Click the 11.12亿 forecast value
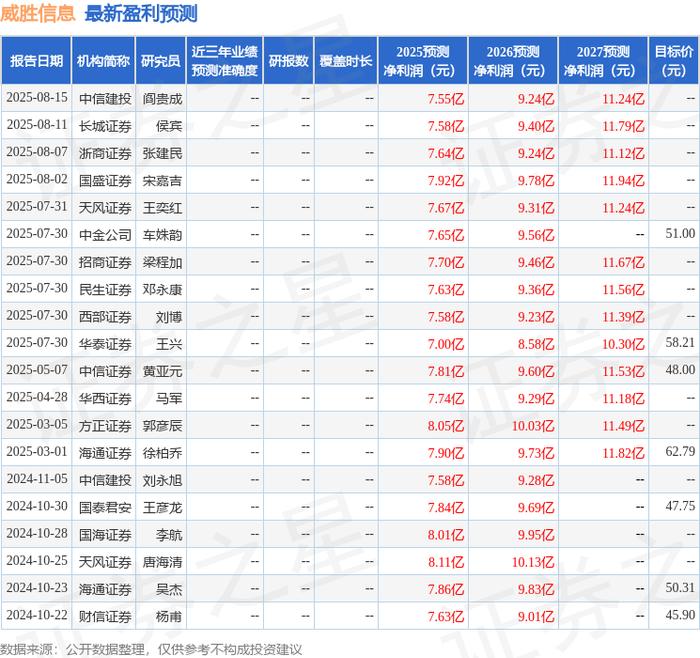The image size is (700, 658). pyautogui.click(x=623, y=153)
